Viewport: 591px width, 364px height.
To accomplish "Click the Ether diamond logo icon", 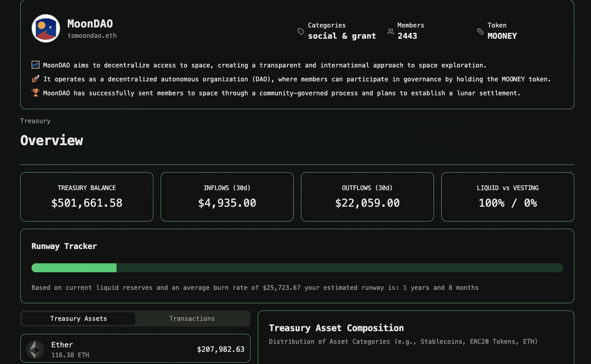I will [35, 349].
